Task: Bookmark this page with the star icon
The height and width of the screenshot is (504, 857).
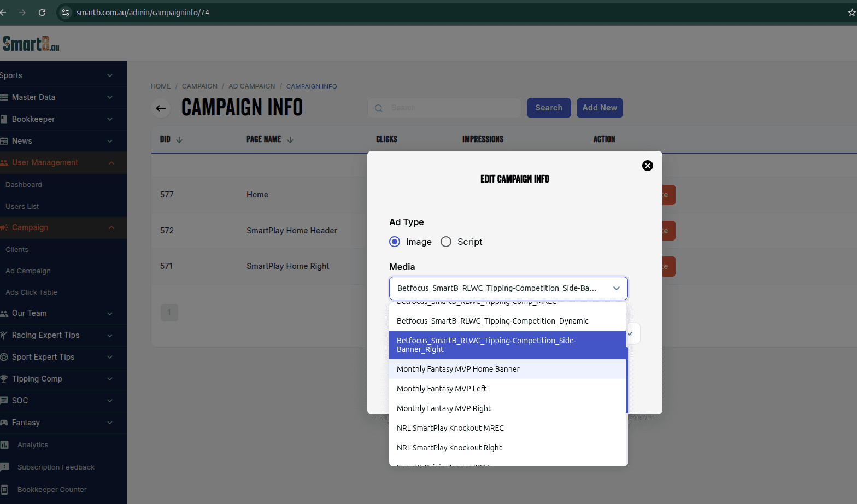Action: (852, 12)
